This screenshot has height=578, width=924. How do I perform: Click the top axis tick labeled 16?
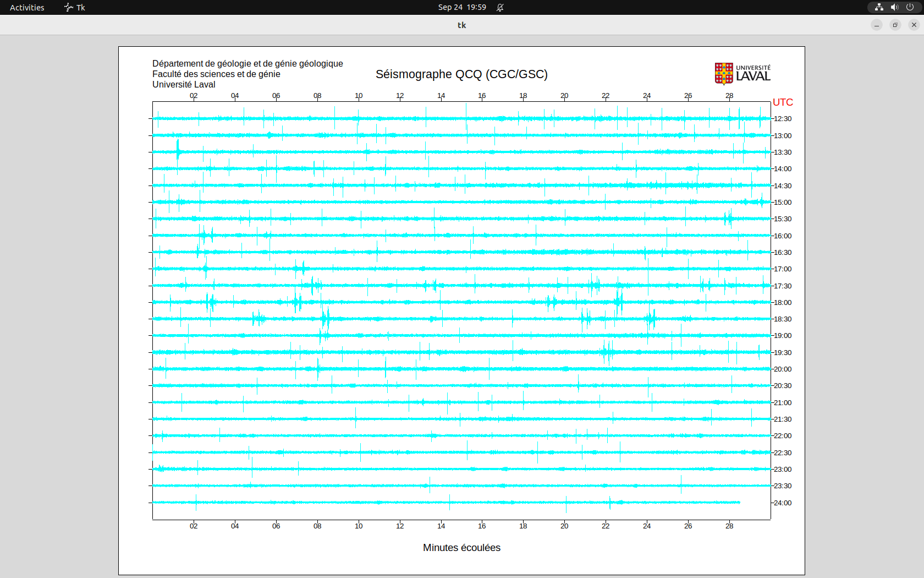(482, 96)
